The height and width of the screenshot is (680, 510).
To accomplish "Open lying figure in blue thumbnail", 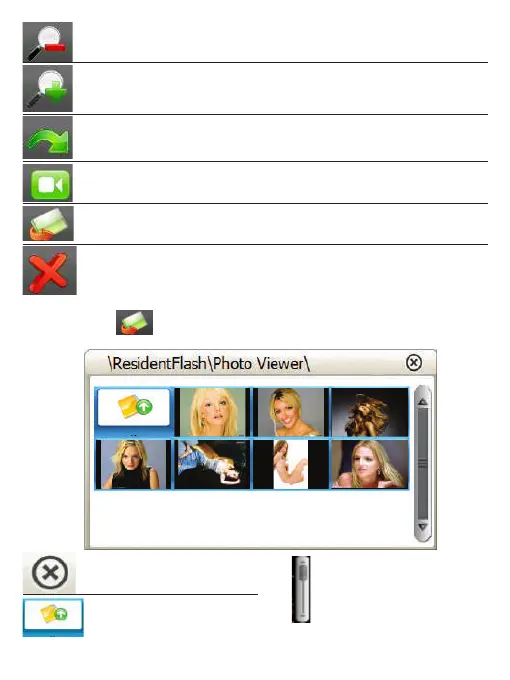I will (212, 464).
